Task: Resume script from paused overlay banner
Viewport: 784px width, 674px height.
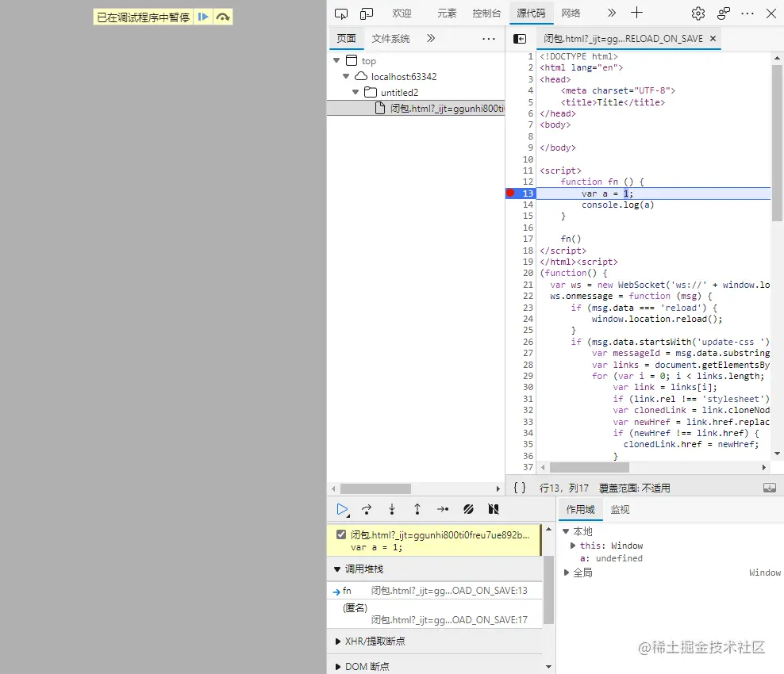Action: click(203, 17)
